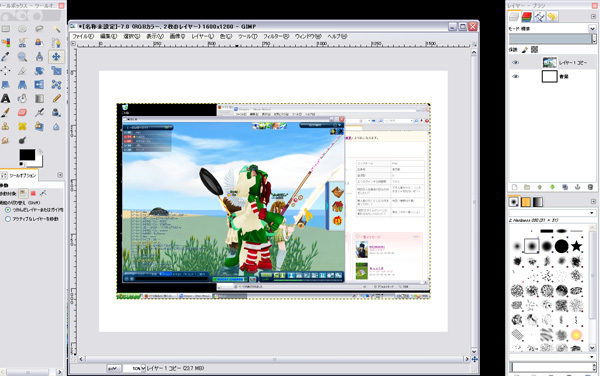Select the Paintbrush tool
Viewport: 600px width, 376px height.
click(x=6, y=112)
